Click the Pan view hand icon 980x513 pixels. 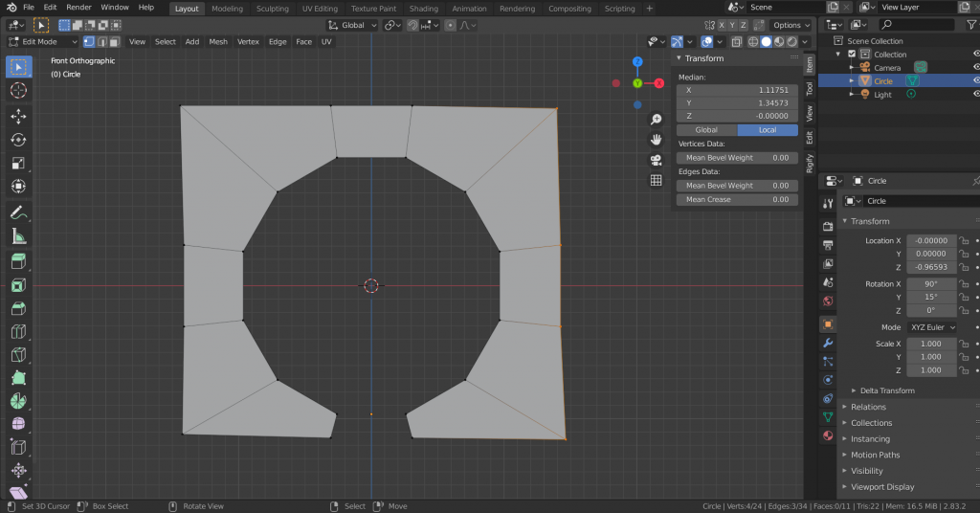coord(656,140)
